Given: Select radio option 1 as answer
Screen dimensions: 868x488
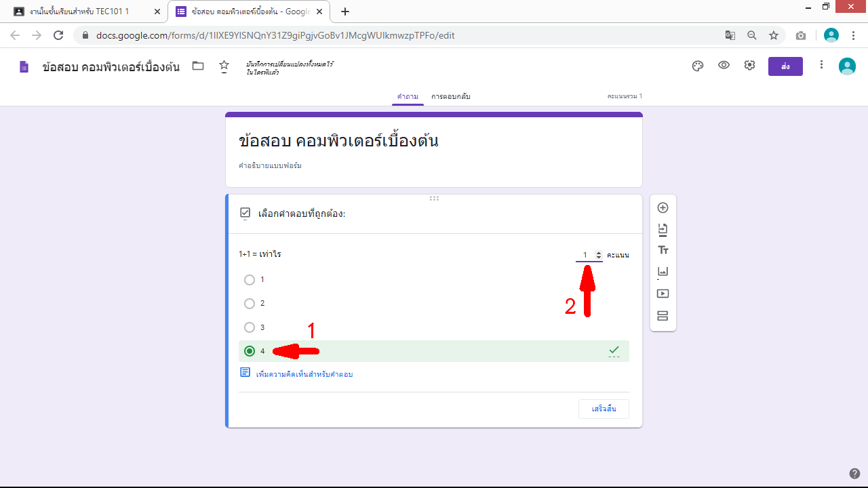Looking at the screenshot, I should click(250, 280).
